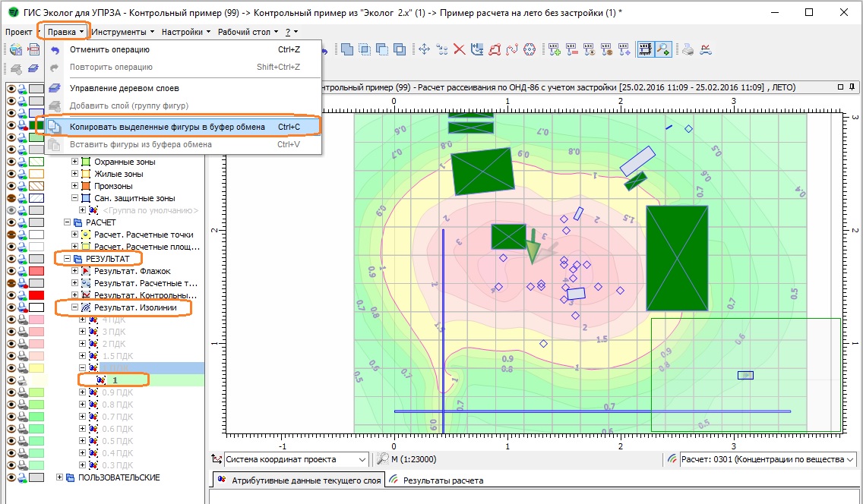Select the four-arrow move tool
Viewport: 863px width, 504px height.
coord(424,50)
